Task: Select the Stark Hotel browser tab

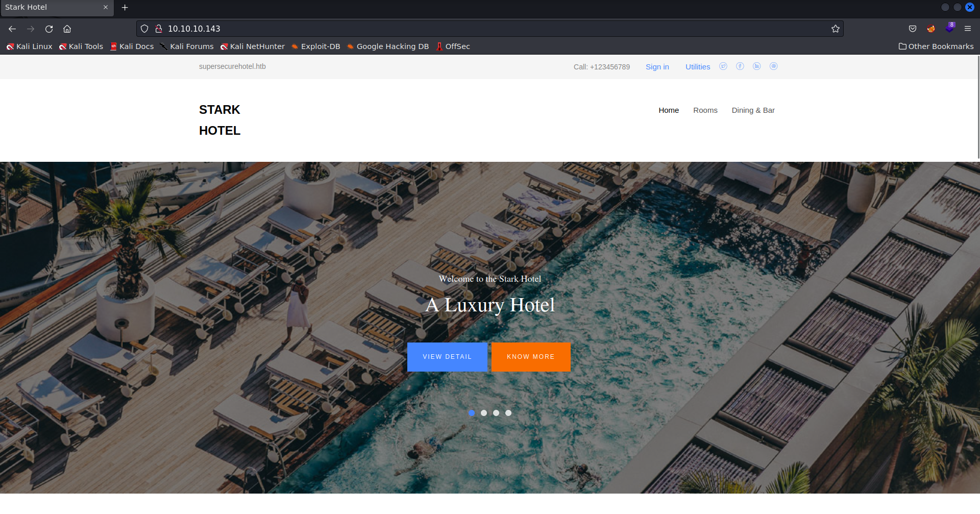Action: [x=56, y=8]
